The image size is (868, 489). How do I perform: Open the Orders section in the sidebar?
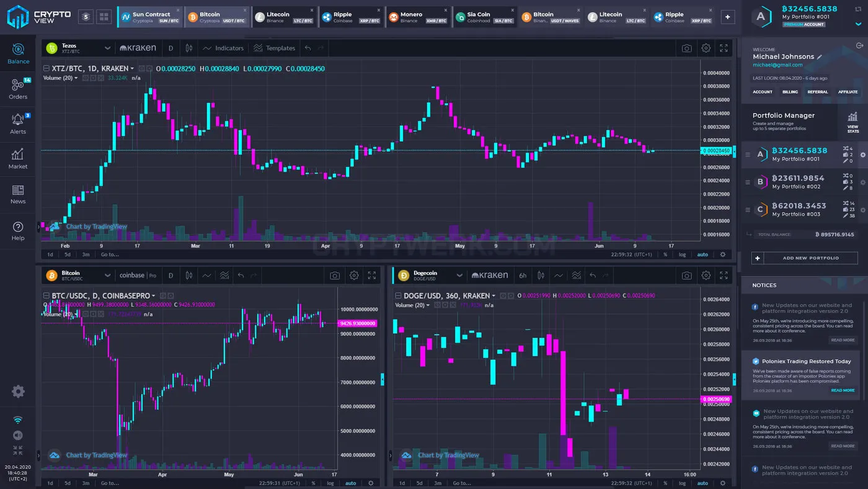(x=18, y=88)
